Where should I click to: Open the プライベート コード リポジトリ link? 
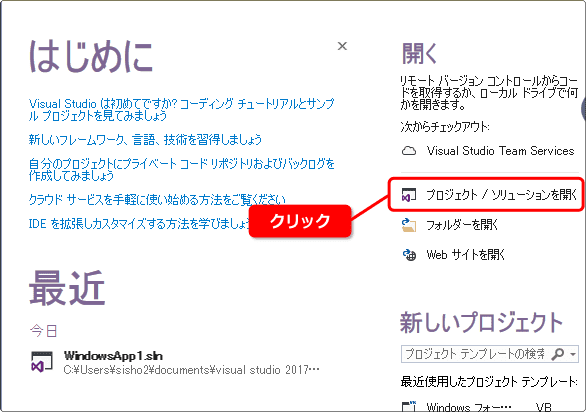pyautogui.click(x=181, y=169)
